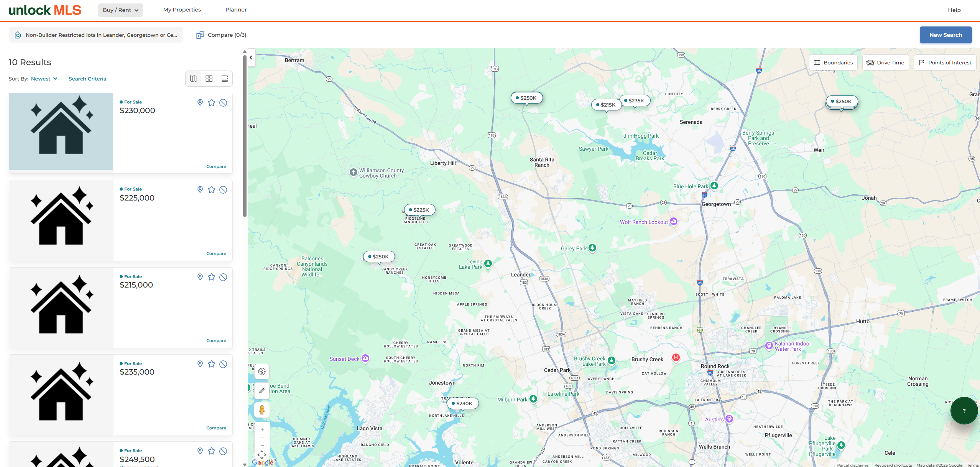Add the $230,000 listing to Compare
Image resolution: width=980 pixels, height=467 pixels.
tap(216, 166)
